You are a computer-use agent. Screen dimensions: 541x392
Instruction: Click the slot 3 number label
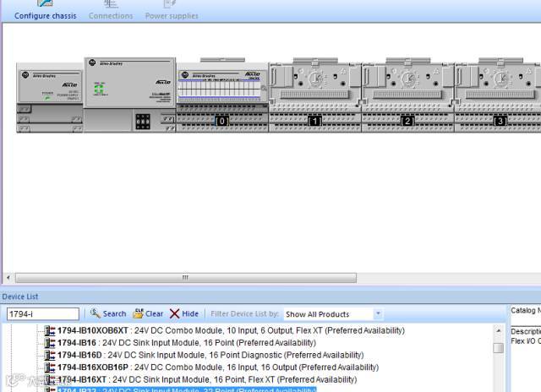click(x=500, y=122)
